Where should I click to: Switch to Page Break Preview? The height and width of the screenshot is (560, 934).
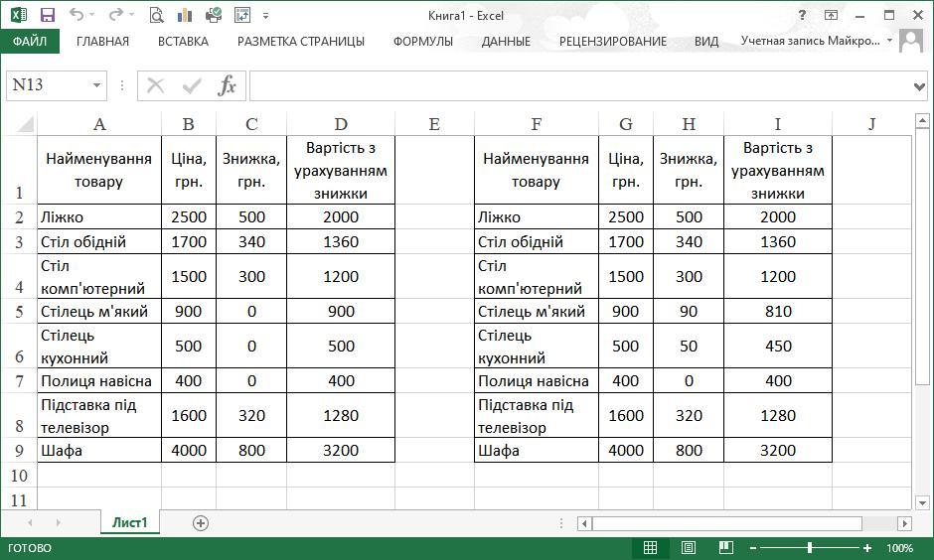[x=725, y=547]
